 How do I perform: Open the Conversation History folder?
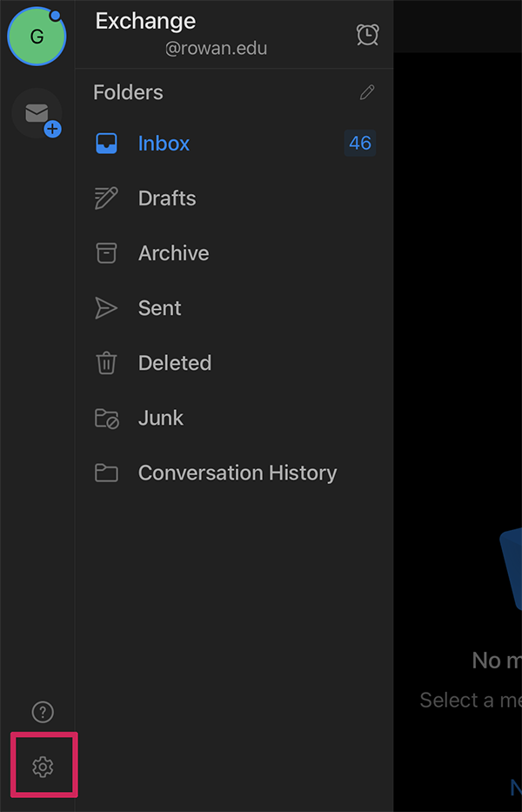coord(237,473)
